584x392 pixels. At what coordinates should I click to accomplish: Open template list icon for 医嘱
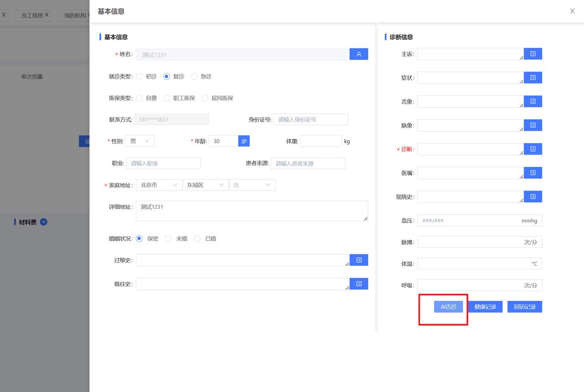pyautogui.click(x=533, y=172)
